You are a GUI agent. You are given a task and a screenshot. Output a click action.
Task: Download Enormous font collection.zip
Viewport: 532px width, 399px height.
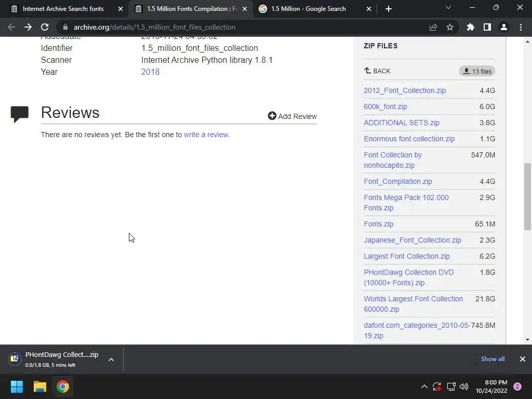pos(409,139)
